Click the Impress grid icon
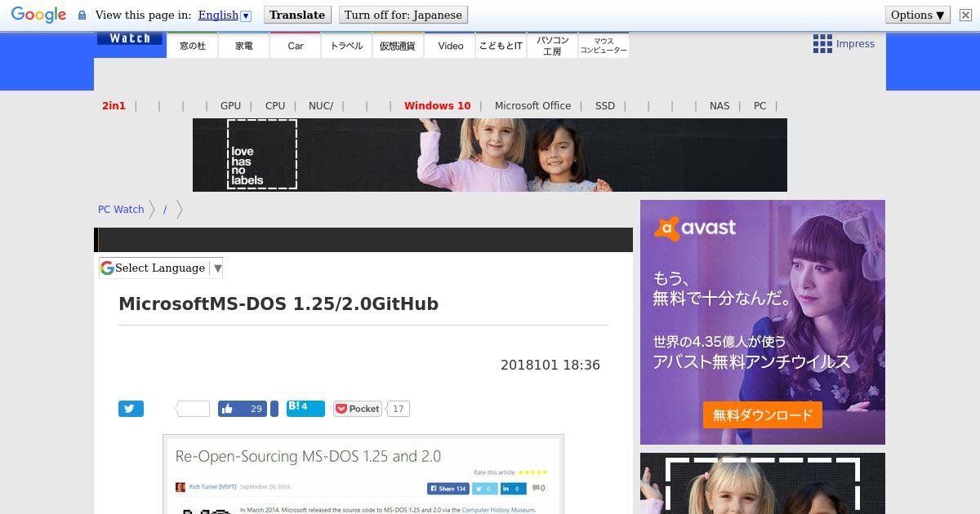The width and height of the screenshot is (980, 514). (x=822, y=44)
